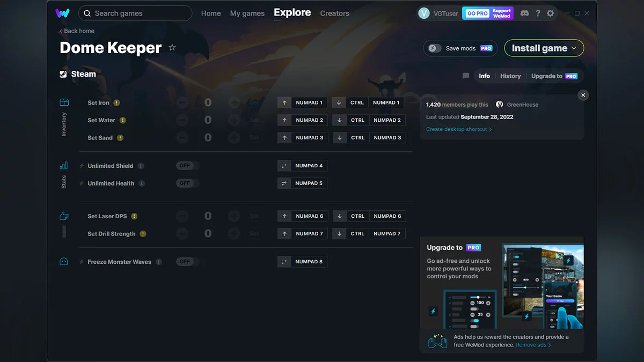Increase Set Drill Strength with plus
Image resolution: width=644 pixels, height=362 pixels.
pos(234,234)
